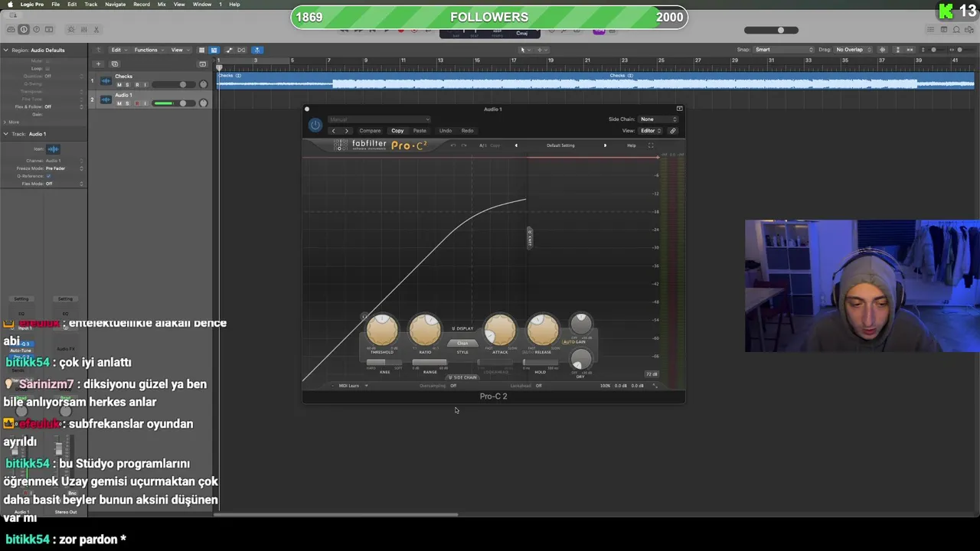Go to previous preset with left arrow
980x551 pixels.
pyautogui.click(x=333, y=131)
